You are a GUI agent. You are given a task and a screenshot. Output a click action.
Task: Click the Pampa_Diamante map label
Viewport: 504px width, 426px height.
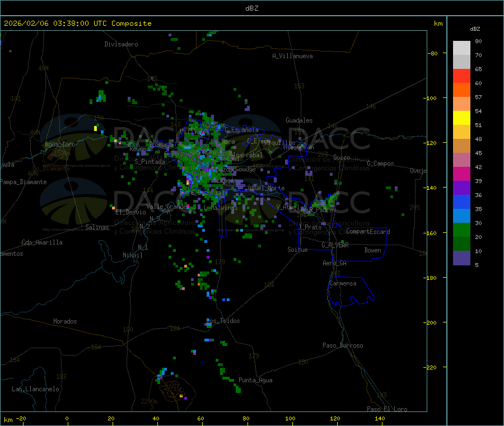pyautogui.click(x=23, y=182)
